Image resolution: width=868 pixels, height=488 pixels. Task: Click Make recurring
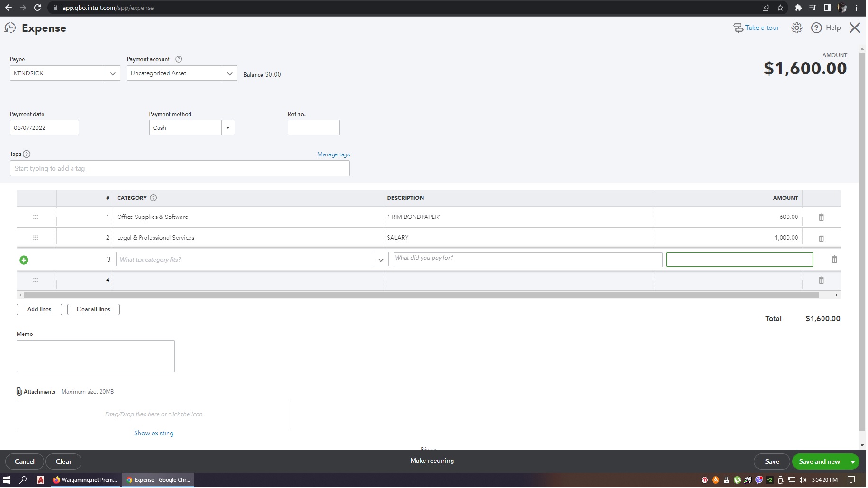click(x=433, y=461)
